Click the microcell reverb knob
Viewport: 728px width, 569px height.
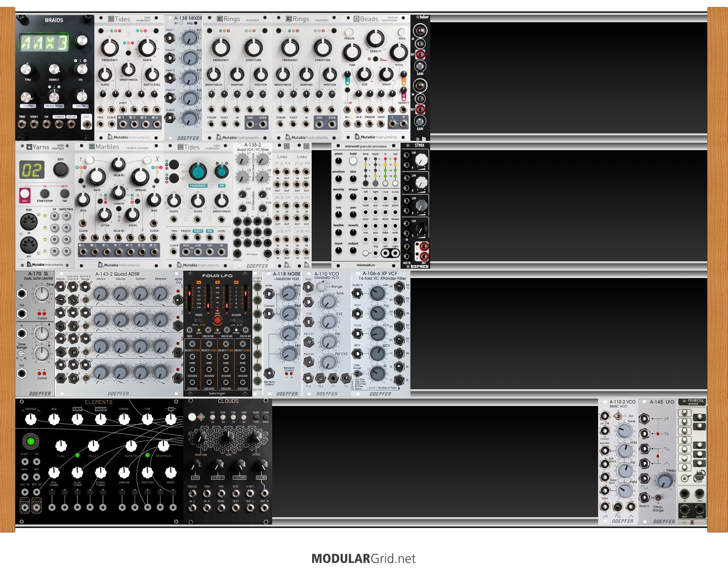(353, 232)
